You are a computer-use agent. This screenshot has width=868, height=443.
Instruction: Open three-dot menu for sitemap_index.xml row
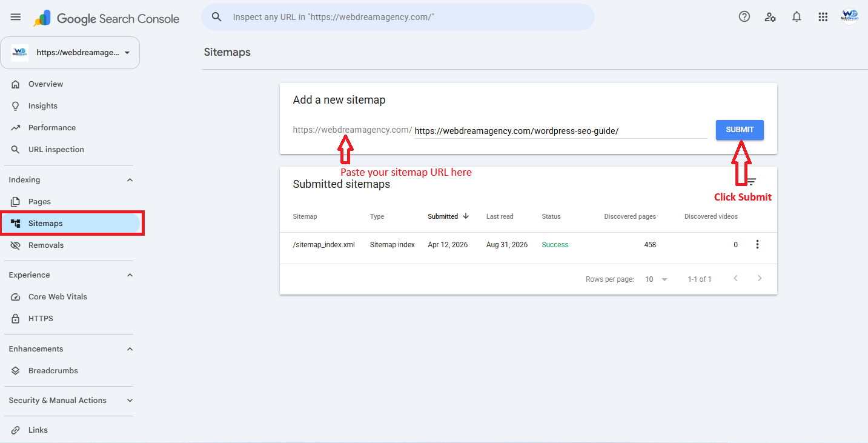(757, 245)
